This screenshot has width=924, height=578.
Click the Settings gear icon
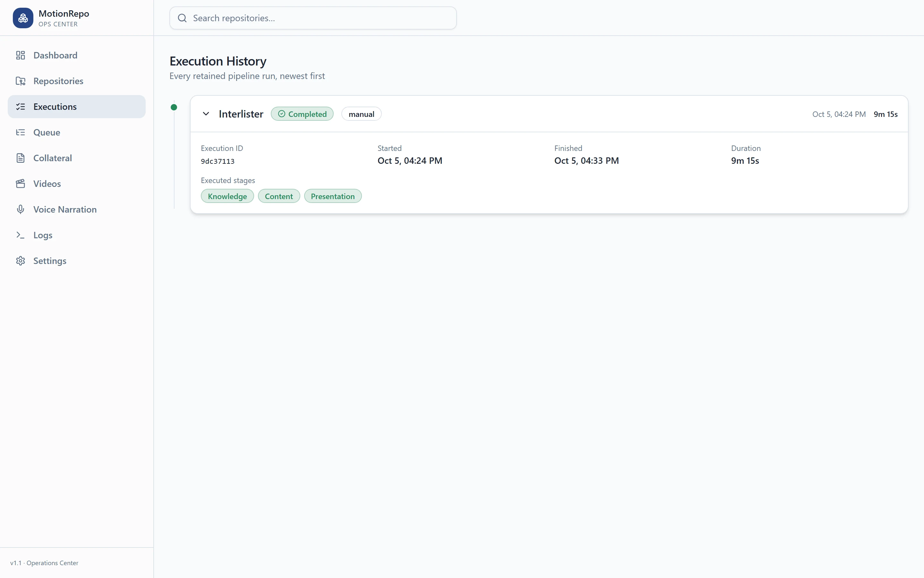[x=21, y=261]
